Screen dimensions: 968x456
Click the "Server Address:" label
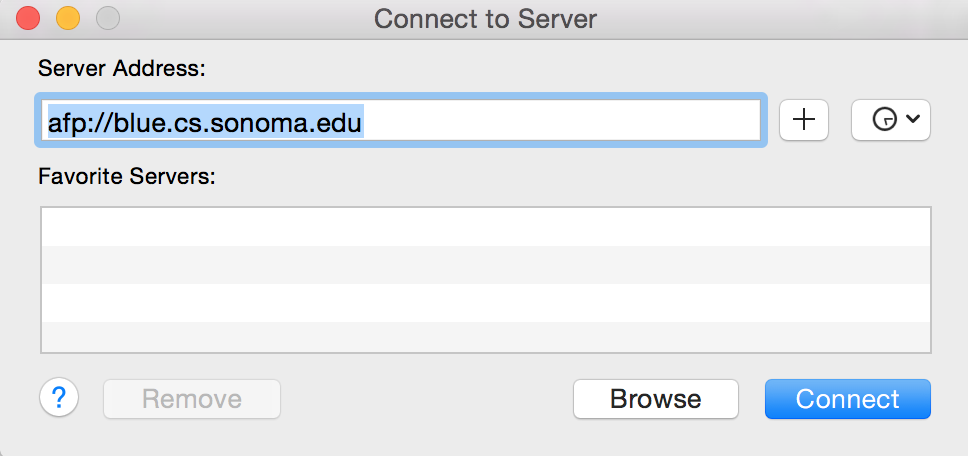(121, 69)
